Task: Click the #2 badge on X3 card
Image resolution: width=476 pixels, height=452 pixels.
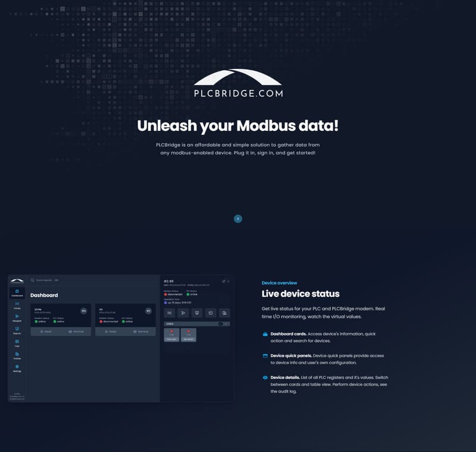Action: [148, 310]
